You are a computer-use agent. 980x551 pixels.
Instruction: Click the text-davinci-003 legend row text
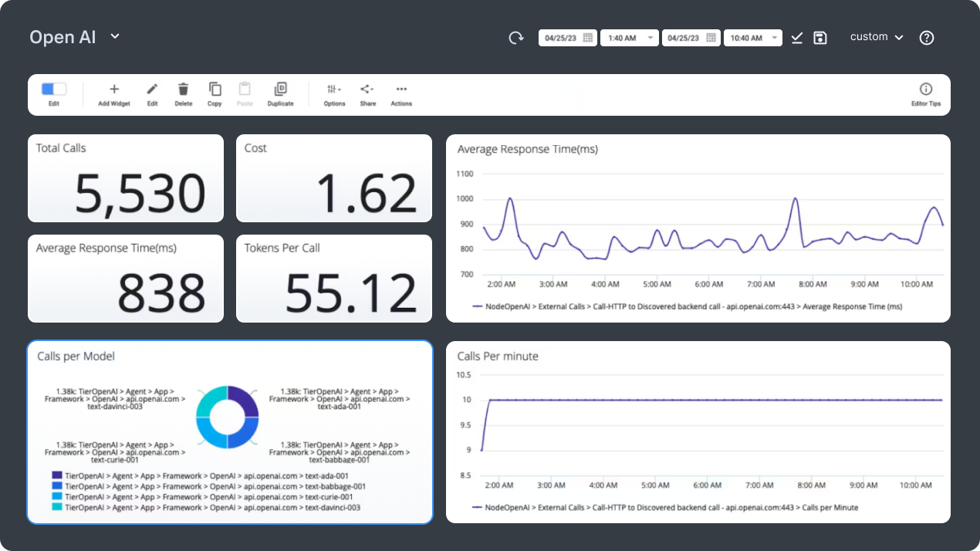(213, 508)
